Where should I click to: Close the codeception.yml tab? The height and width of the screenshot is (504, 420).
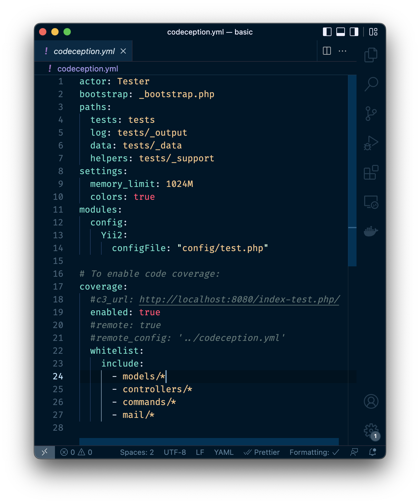(x=123, y=51)
